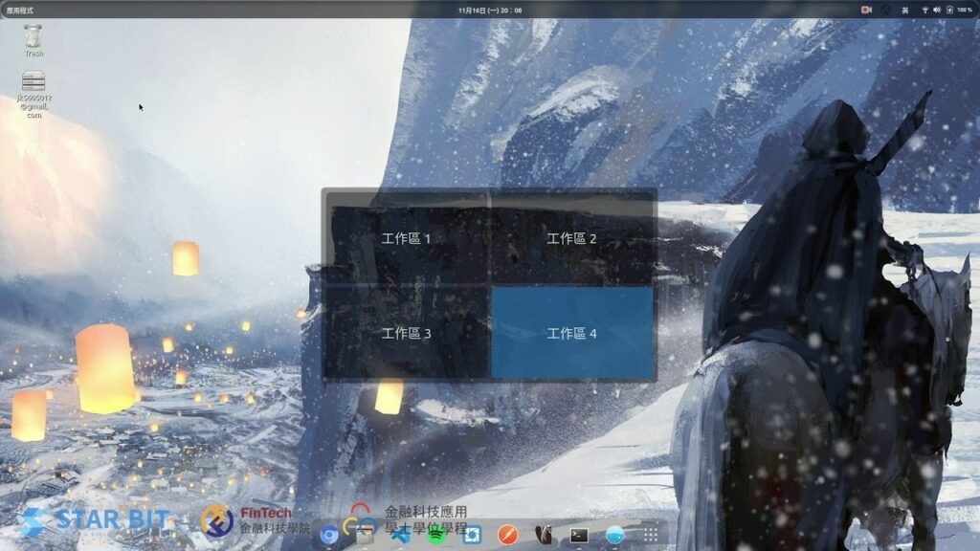The width and height of the screenshot is (980, 551).
Task: Open the beaver DBeaver icon in dock
Action: [544, 535]
